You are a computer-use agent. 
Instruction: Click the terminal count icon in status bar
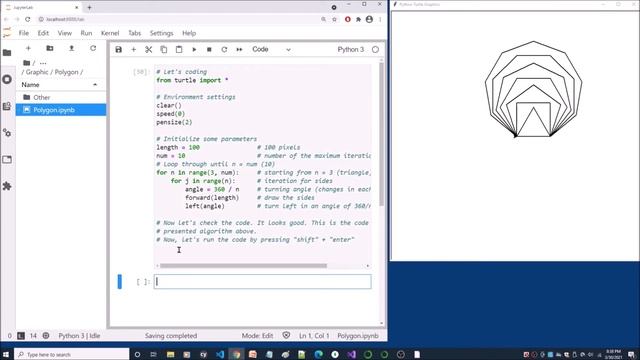point(21,336)
